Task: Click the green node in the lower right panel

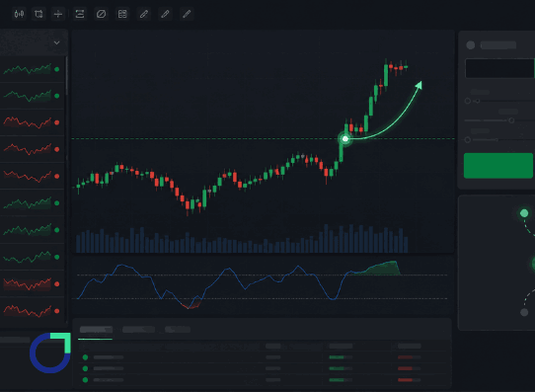Action: click(524, 213)
